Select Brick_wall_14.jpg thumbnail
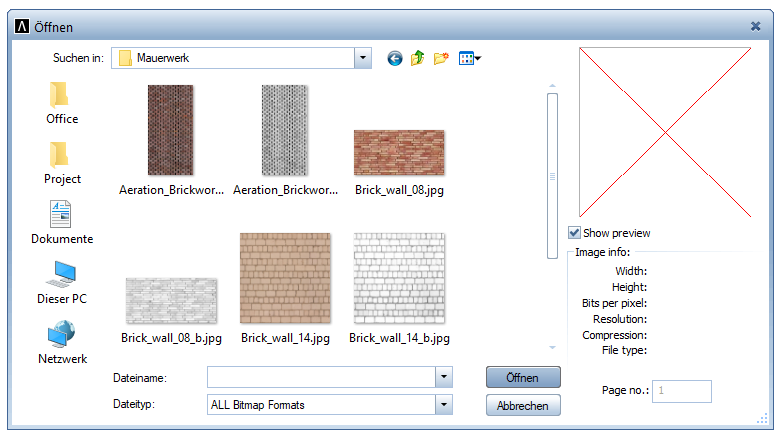The width and height of the screenshot is (781, 440). (x=285, y=278)
